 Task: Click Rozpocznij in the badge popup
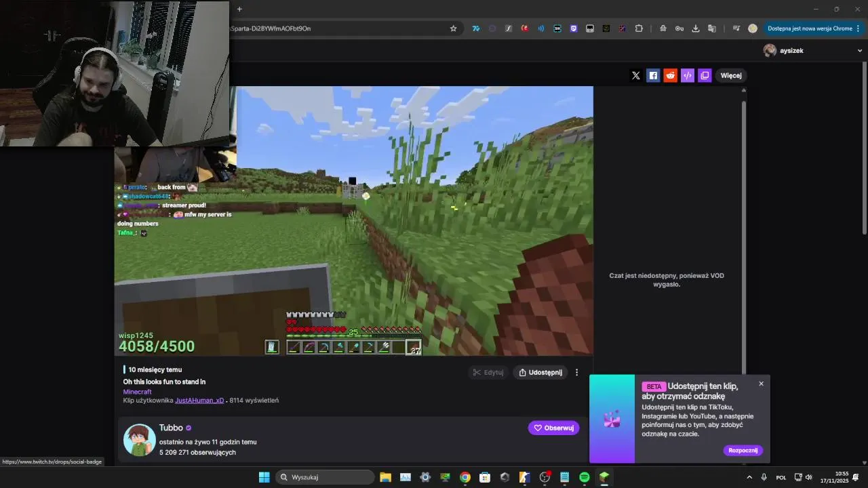pos(743,450)
